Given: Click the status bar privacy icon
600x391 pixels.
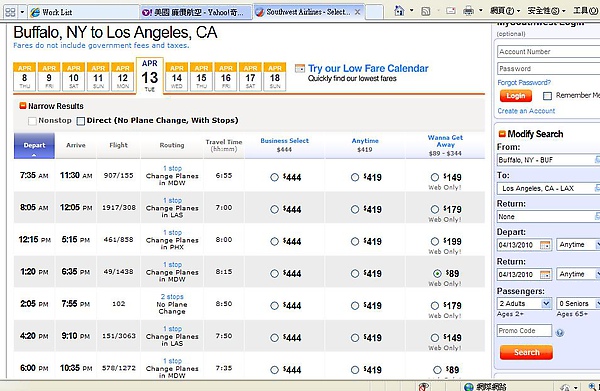Looking at the screenshot, I should (423, 387).
